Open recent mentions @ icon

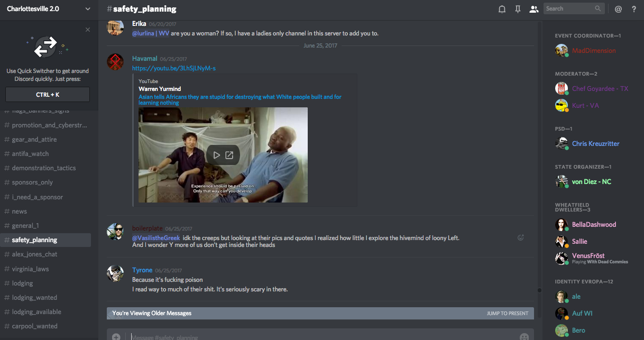click(x=618, y=9)
